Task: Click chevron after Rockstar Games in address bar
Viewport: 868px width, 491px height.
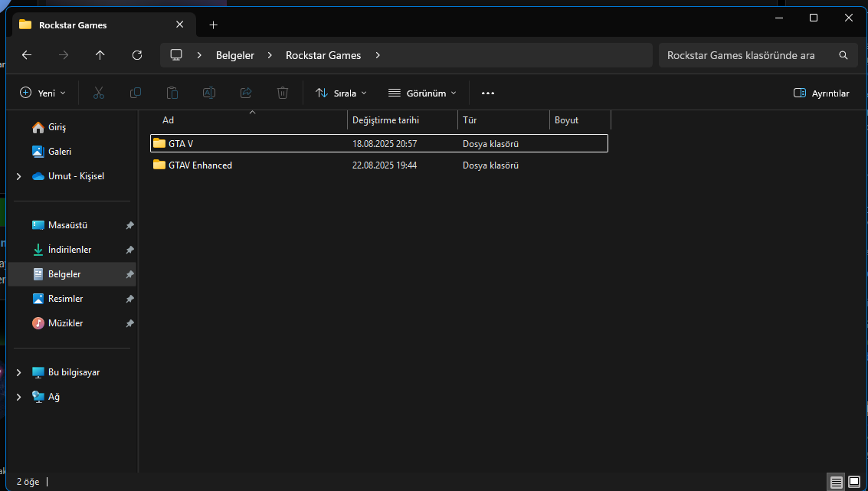Action: point(378,55)
